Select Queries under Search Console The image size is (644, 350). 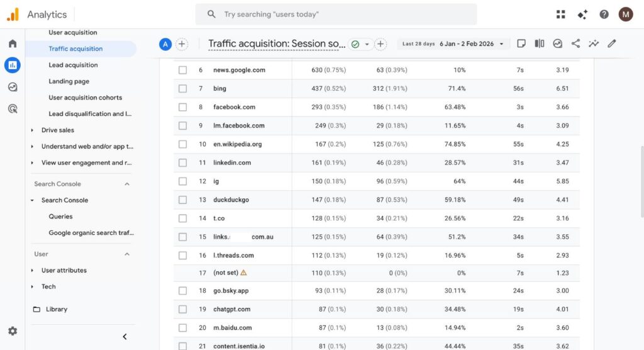[x=60, y=217]
